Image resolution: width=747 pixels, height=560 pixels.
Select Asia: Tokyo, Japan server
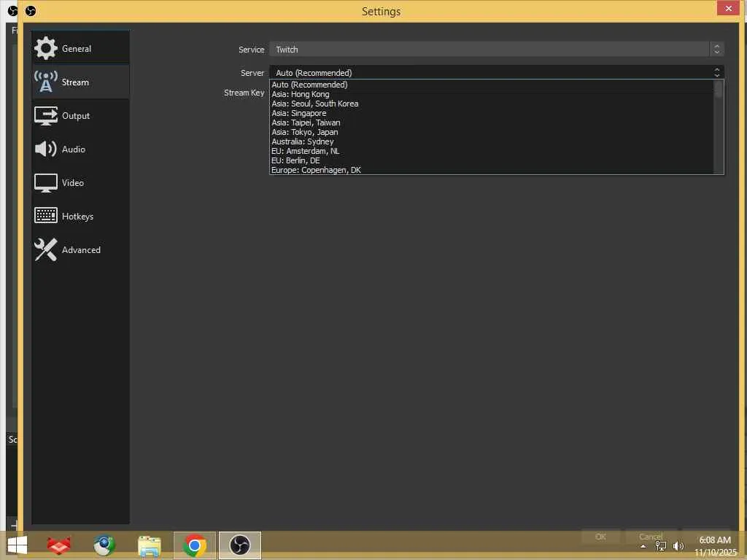click(491, 133)
